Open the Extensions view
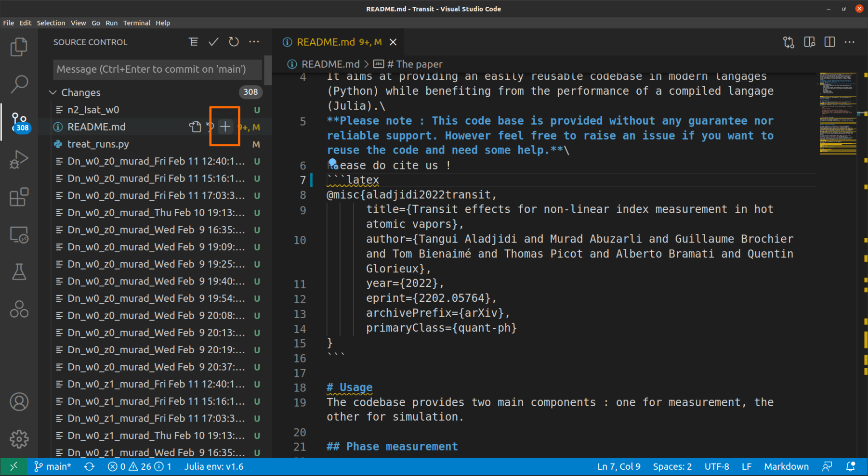The image size is (868, 476). (19, 197)
